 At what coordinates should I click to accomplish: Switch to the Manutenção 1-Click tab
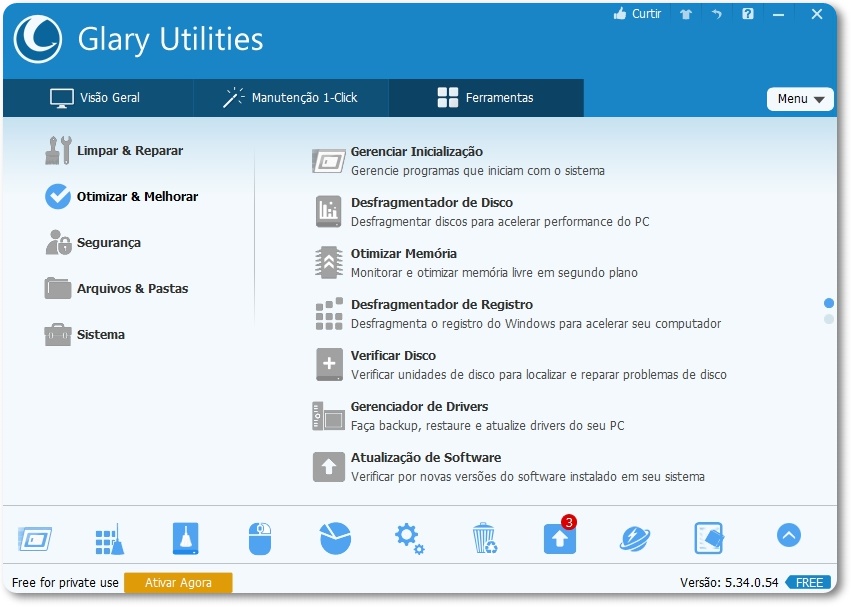tap(291, 98)
